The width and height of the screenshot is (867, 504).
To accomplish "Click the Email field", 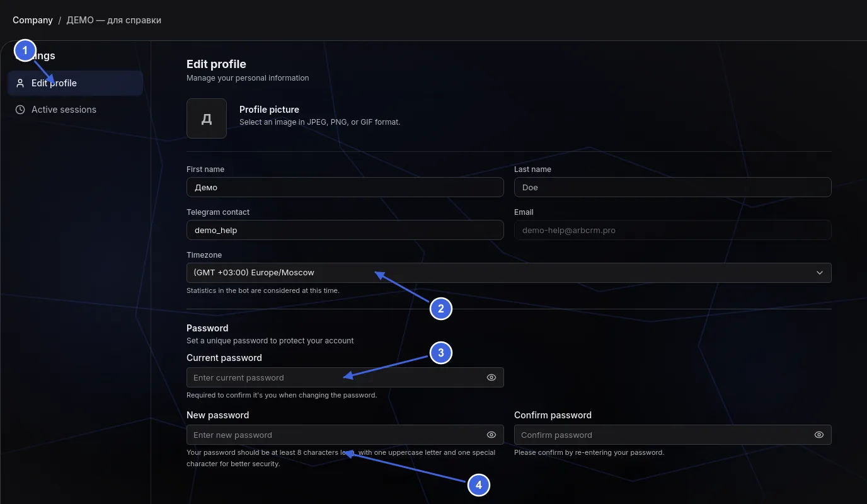I will [x=673, y=230].
